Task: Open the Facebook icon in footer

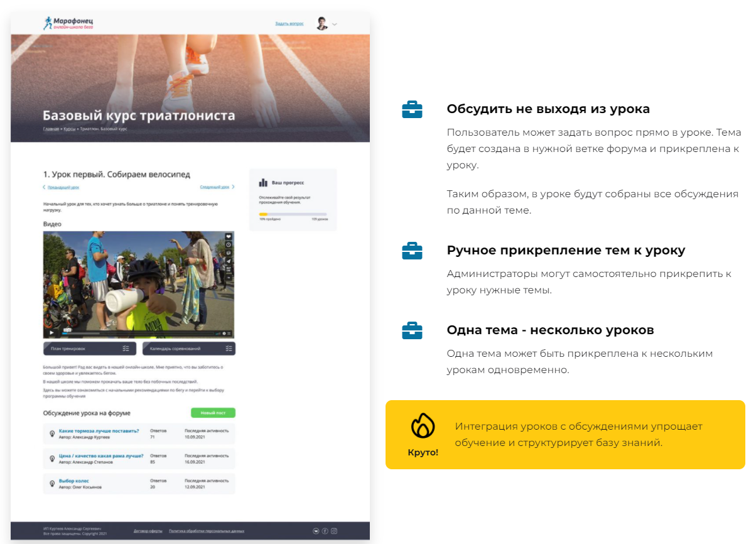Action: (325, 531)
